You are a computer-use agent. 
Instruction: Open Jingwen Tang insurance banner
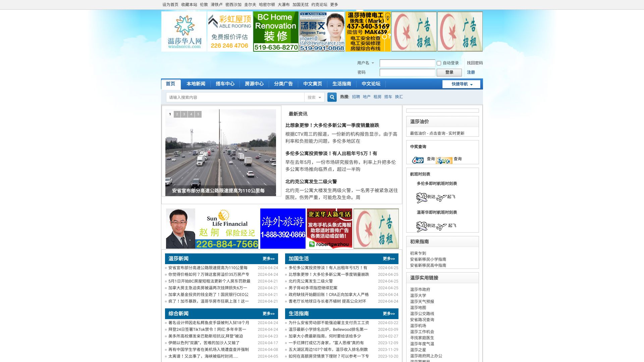click(322, 32)
